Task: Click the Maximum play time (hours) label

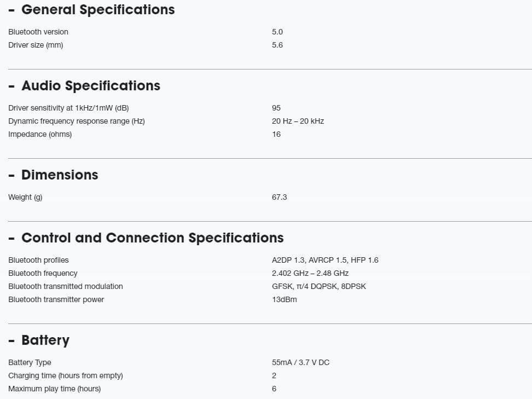Action: 54,389
